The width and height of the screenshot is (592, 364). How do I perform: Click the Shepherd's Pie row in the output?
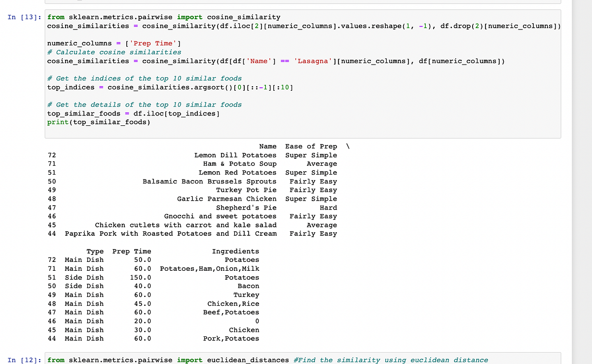pyautogui.click(x=247, y=207)
